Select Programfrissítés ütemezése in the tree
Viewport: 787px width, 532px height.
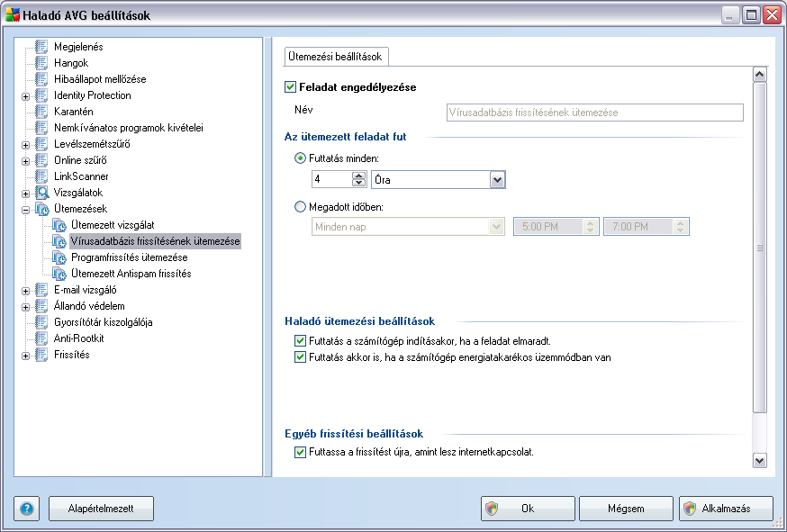(x=130, y=257)
